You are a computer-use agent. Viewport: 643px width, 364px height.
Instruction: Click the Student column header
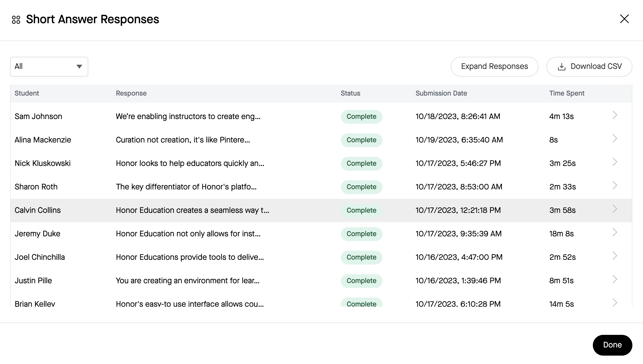click(x=27, y=93)
